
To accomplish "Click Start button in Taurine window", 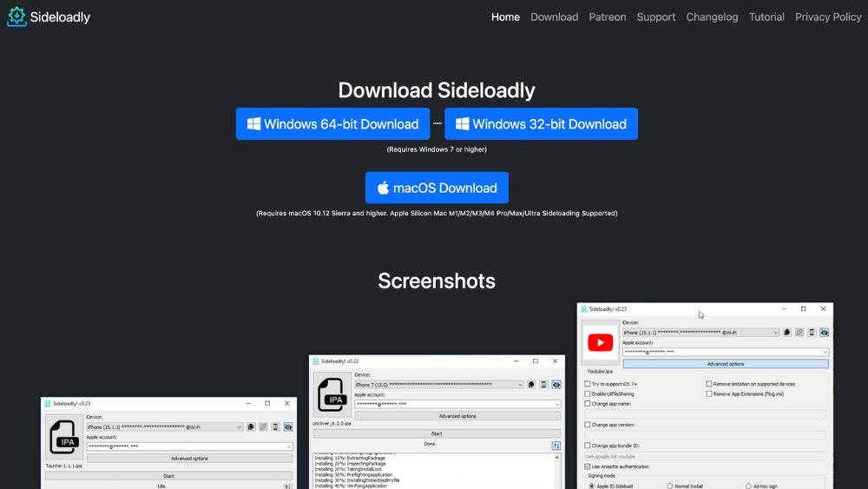I will click(x=169, y=476).
